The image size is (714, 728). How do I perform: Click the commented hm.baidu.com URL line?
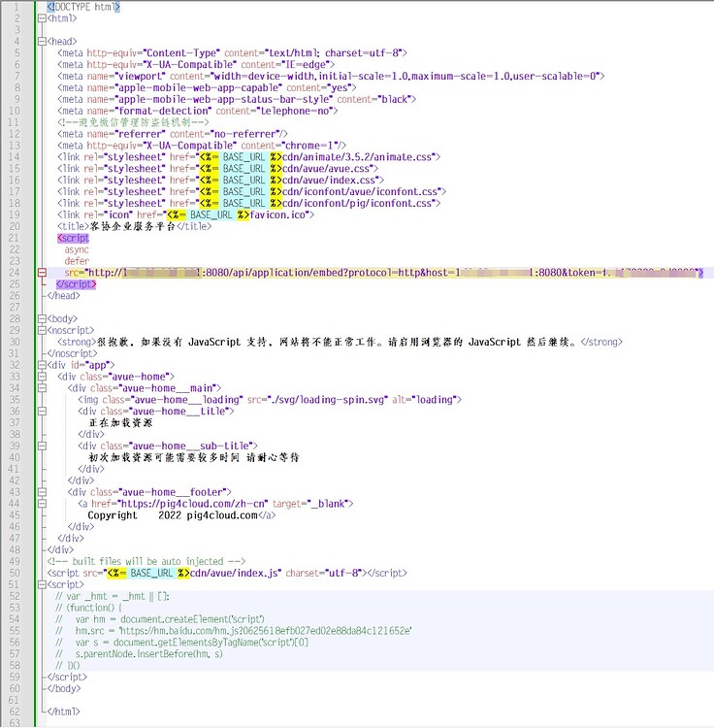click(x=234, y=631)
